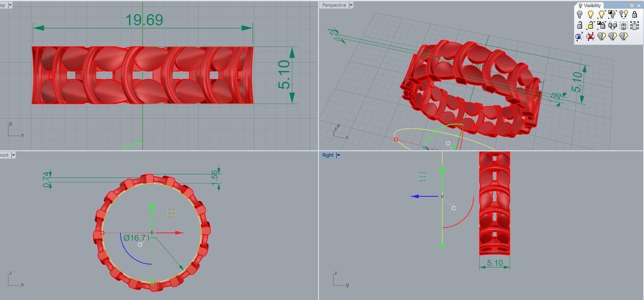
Task: Click the black Show Control Points icon
Action: (x=635, y=26)
